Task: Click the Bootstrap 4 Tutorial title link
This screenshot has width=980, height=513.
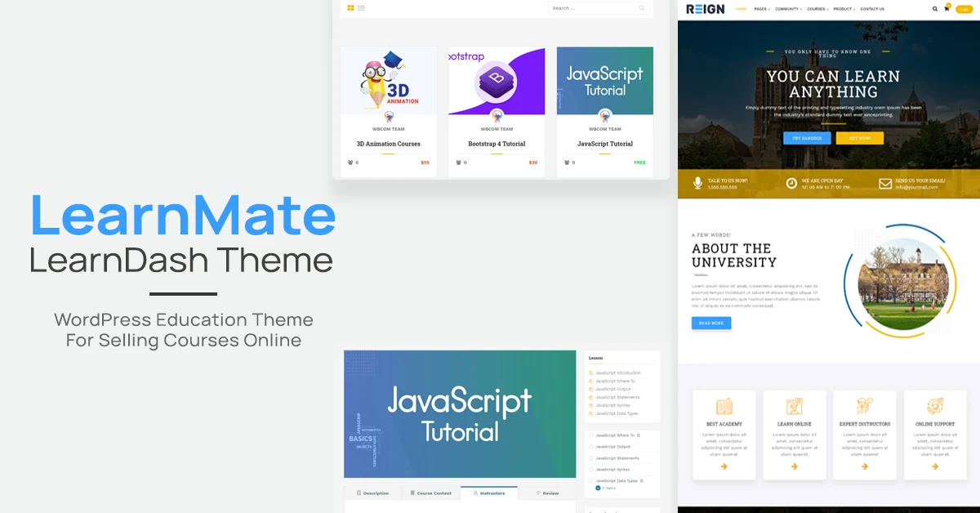Action: coord(497,144)
